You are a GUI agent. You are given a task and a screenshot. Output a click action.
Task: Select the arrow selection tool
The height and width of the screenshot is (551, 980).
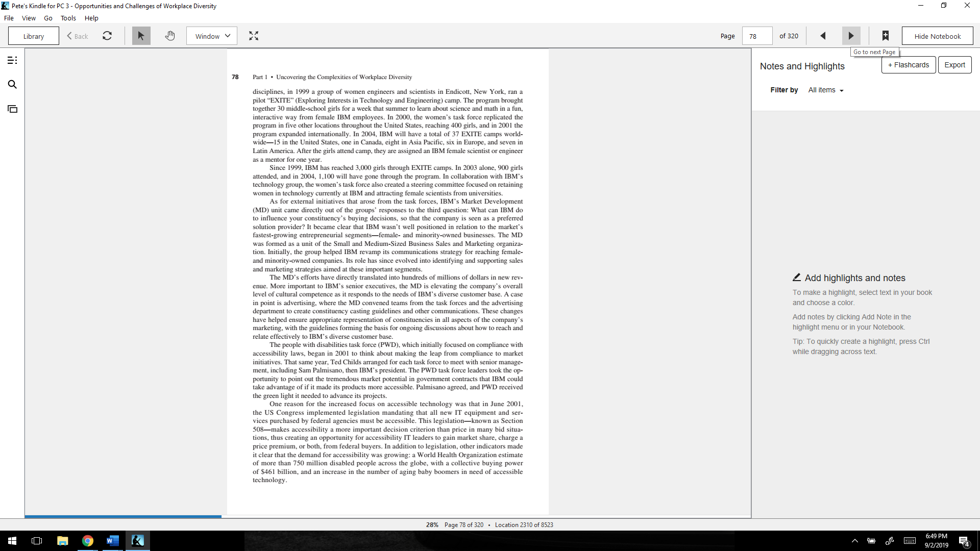[141, 36]
